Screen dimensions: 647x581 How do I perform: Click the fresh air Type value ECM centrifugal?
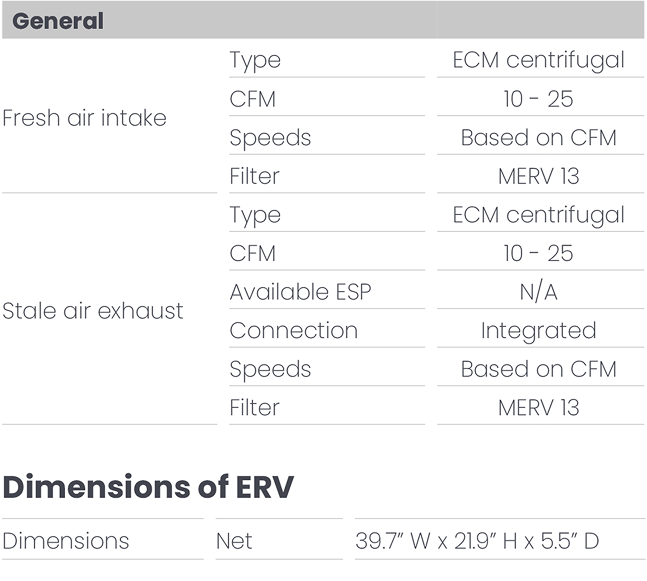pos(538,61)
